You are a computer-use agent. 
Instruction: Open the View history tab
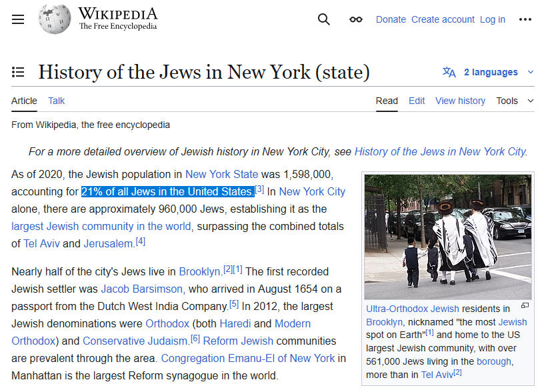pos(460,101)
